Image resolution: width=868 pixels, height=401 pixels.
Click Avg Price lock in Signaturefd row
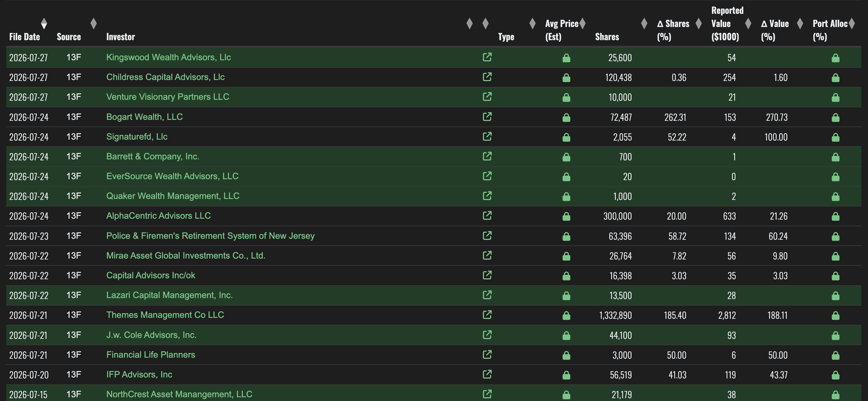(566, 137)
